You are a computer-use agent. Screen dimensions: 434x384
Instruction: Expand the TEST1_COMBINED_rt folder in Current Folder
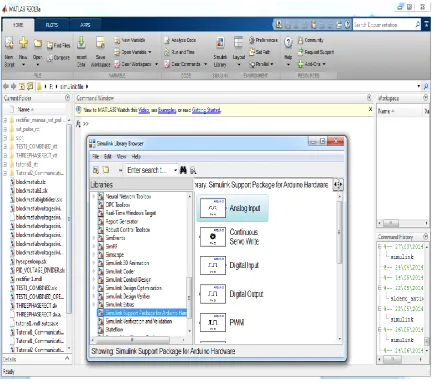(5, 147)
